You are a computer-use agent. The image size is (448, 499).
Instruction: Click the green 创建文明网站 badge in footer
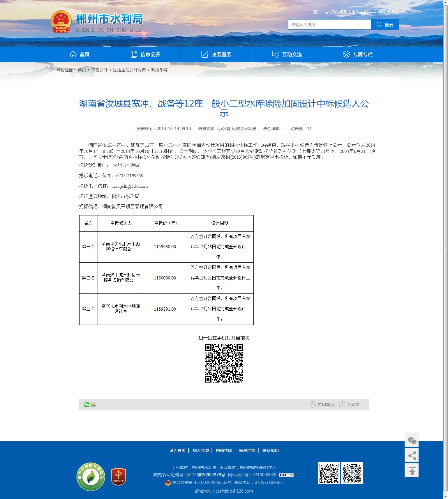pos(91,477)
